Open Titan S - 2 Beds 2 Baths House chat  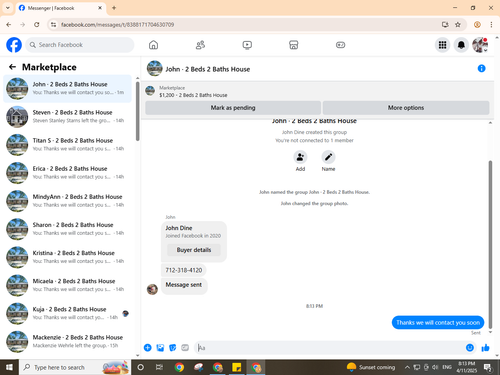68,145
